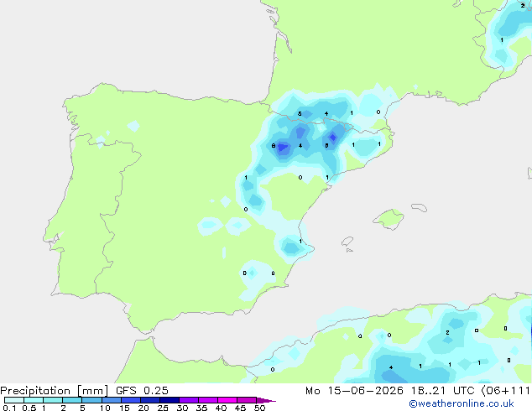
Task: Click the 'GFS 0.25' model label
Action: click(x=142, y=391)
